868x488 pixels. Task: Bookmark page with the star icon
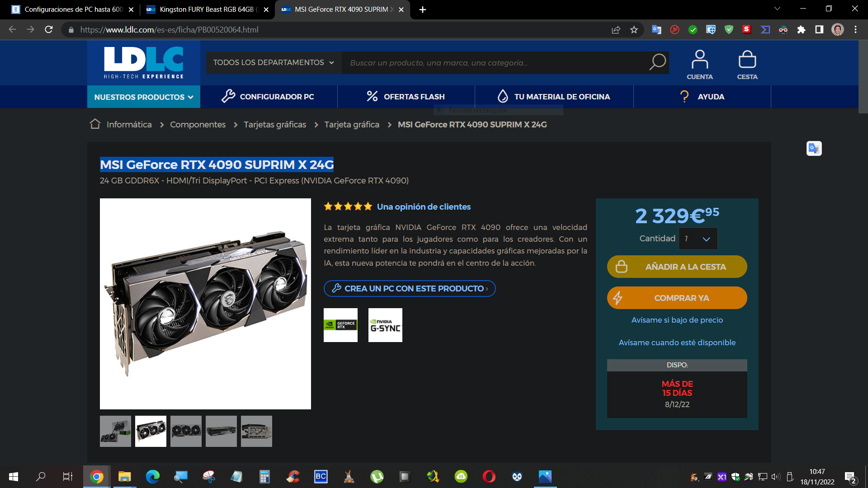(x=634, y=30)
